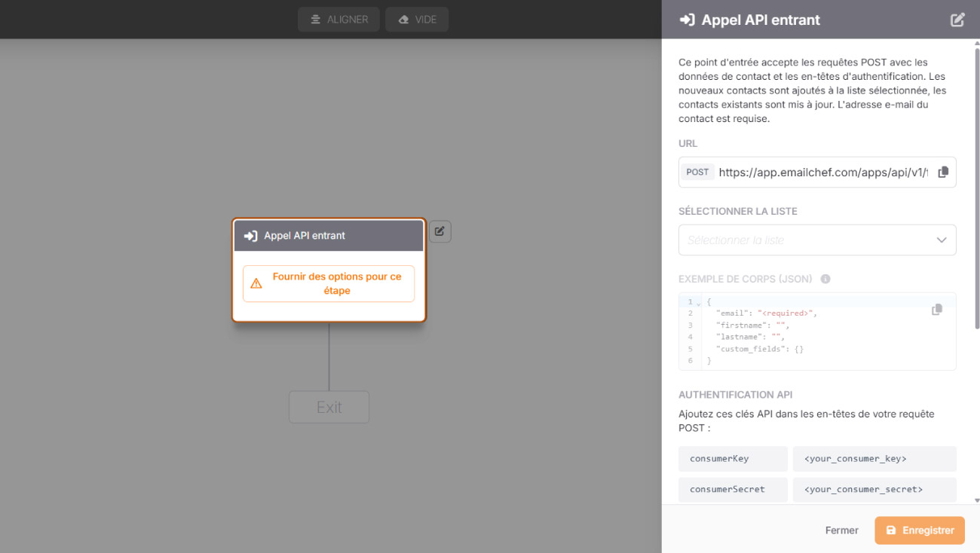980x553 pixels.
Task: Click the <your_consumer_secret> value cell
Action: click(x=874, y=490)
